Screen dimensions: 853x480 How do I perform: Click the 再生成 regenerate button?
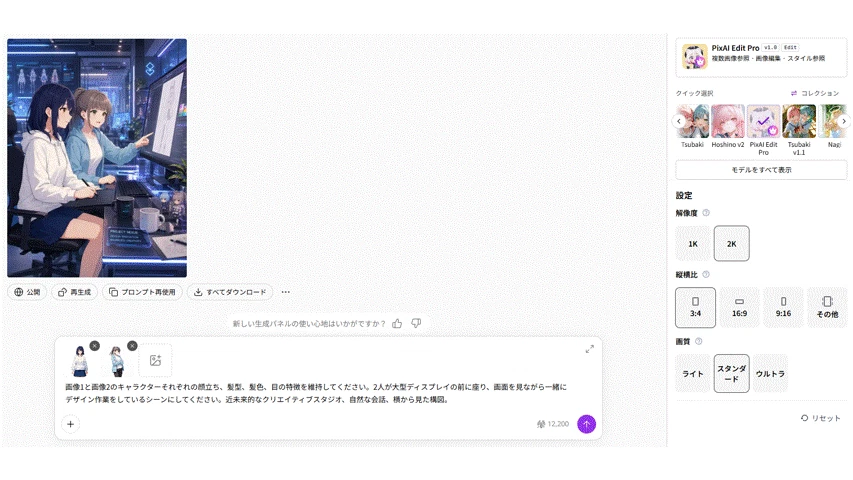[x=75, y=292]
